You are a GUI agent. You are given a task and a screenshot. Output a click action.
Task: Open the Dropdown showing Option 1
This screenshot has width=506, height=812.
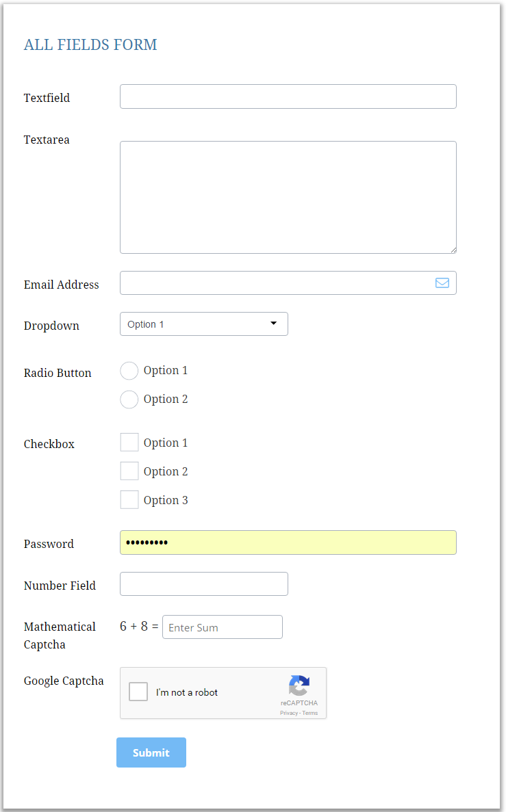(x=203, y=324)
